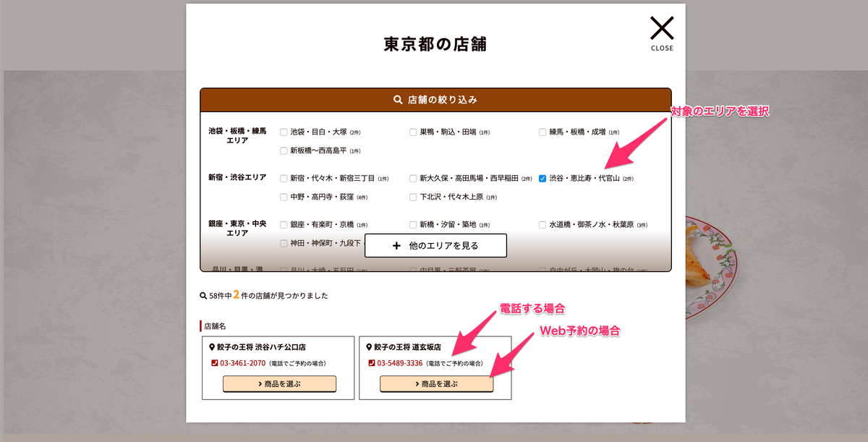
Task: Check the 下北沢・代々木上原 checkbox
Action: (413, 197)
